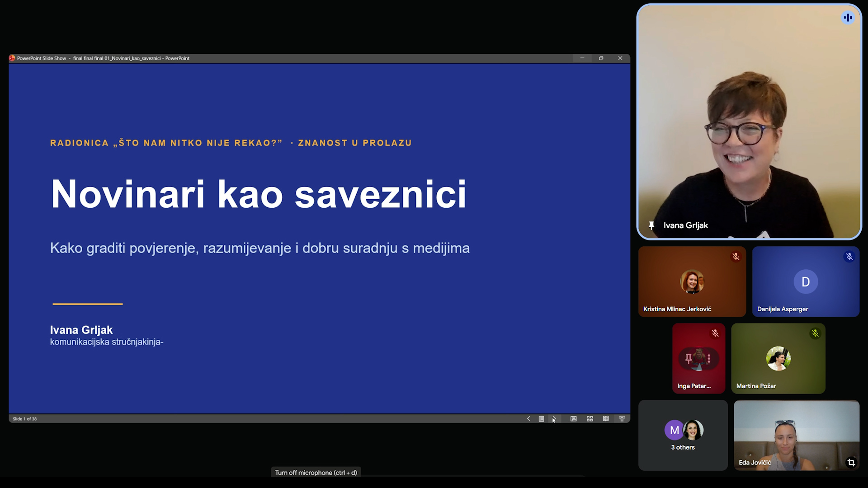Screen dimensions: 868x488
Task: Click audio activity indicator on Ivana Grljak tile
Action: pyautogui.click(x=848, y=18)
